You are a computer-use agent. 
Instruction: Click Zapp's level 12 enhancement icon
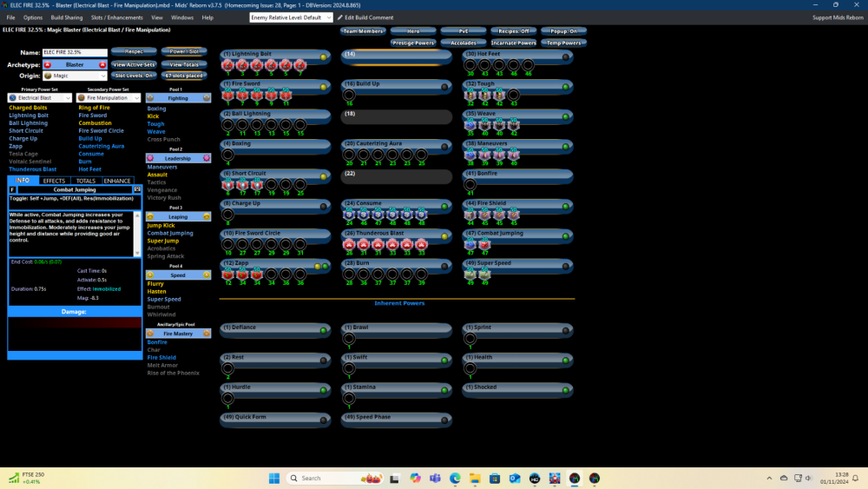click(227, 274)
